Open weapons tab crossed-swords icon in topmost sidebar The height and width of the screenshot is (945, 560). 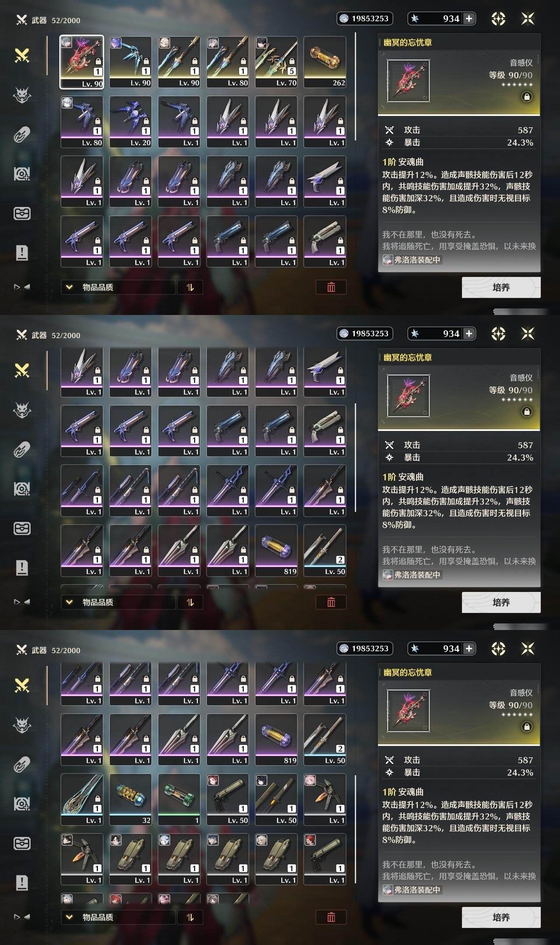[x=22, y=56]
